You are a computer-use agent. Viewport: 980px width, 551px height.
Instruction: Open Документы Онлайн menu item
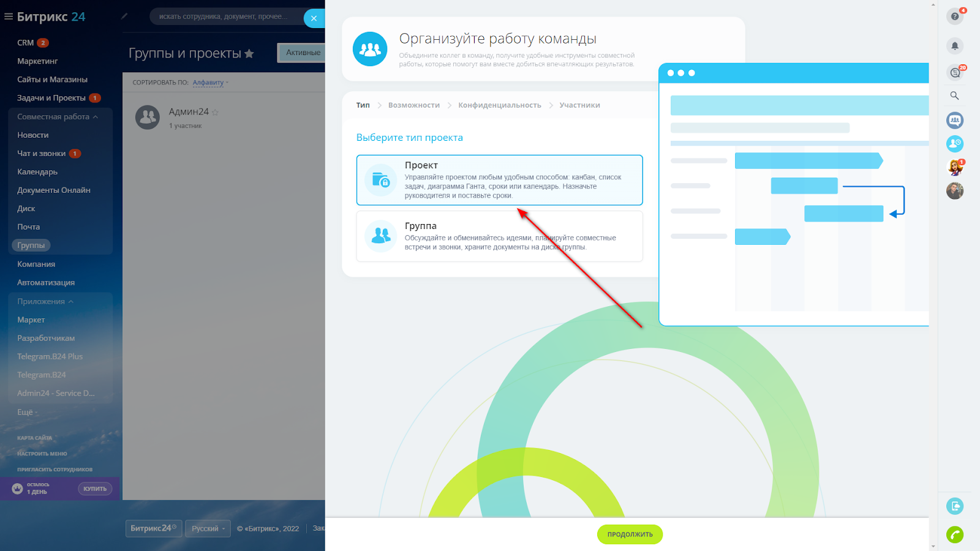point(54,190)
